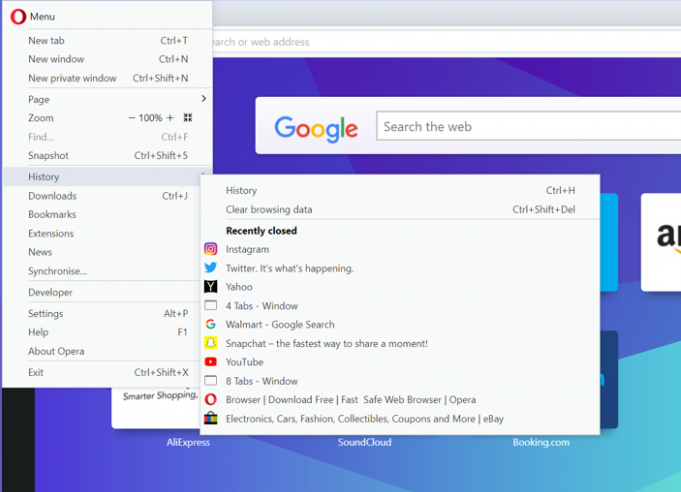Reopen the Twitter recently closed tab
Screen dimensions: 681x492
coord(289,268)
